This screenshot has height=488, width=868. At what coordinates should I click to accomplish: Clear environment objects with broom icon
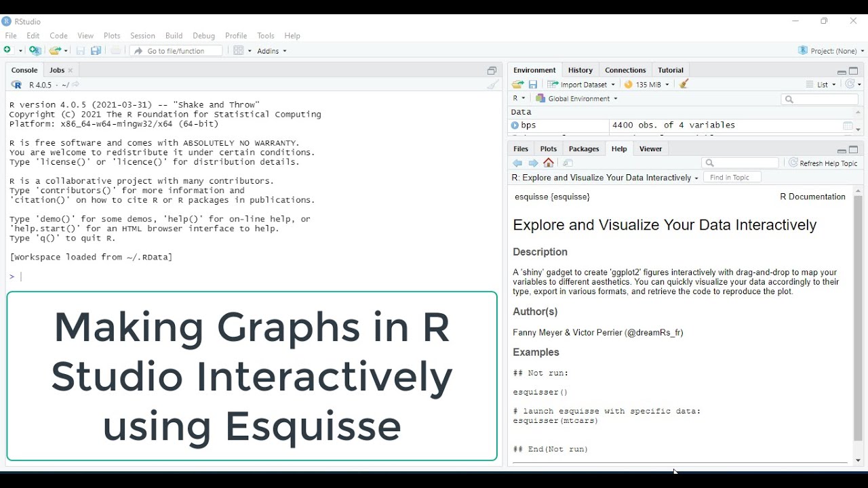click(x=685, y=85)
